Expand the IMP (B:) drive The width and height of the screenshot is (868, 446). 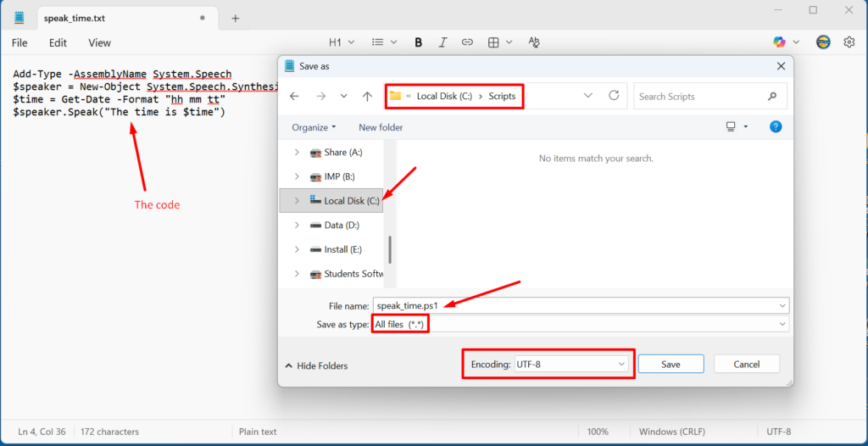(x=297, y=176)
